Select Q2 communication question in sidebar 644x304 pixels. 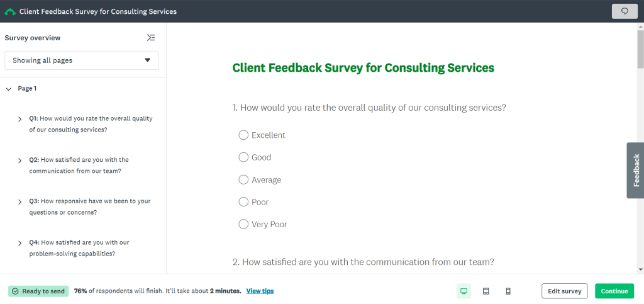(79, 165)
